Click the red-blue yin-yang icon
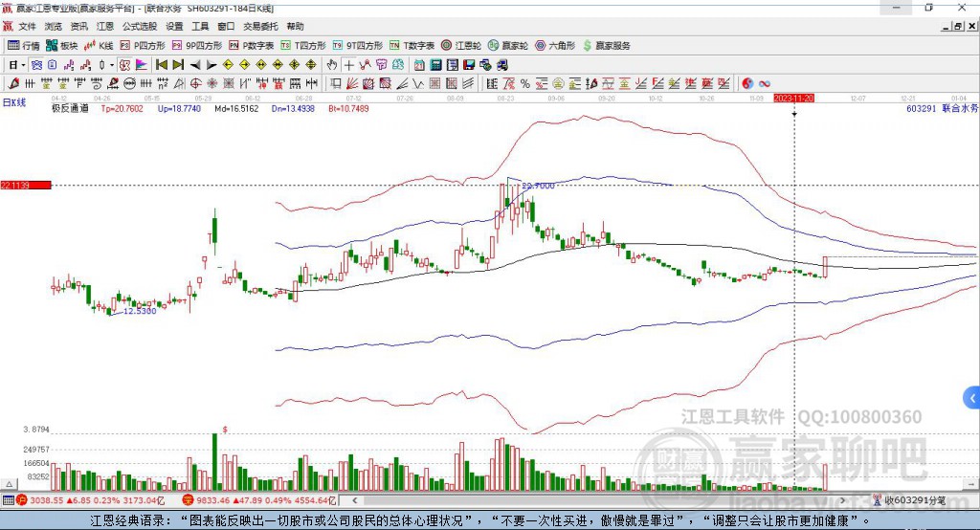Screen dimensions: 980x530 (746, 83)
